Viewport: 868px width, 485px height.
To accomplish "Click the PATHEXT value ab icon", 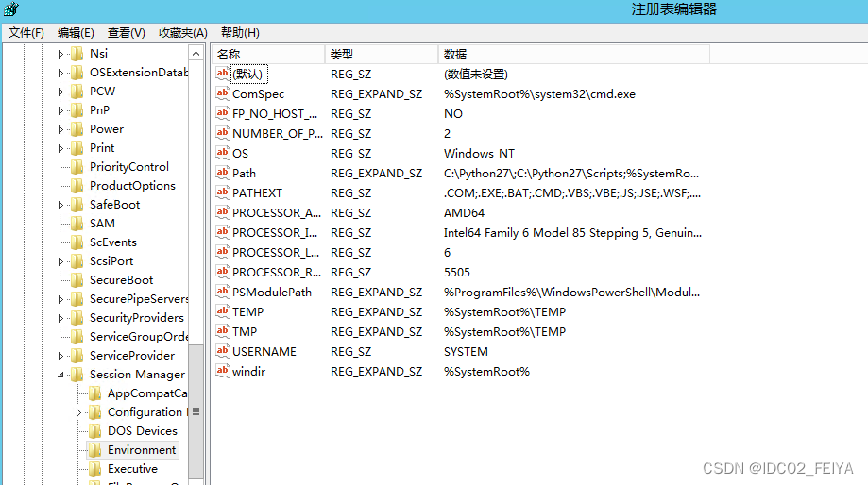I will pos(223,192).
